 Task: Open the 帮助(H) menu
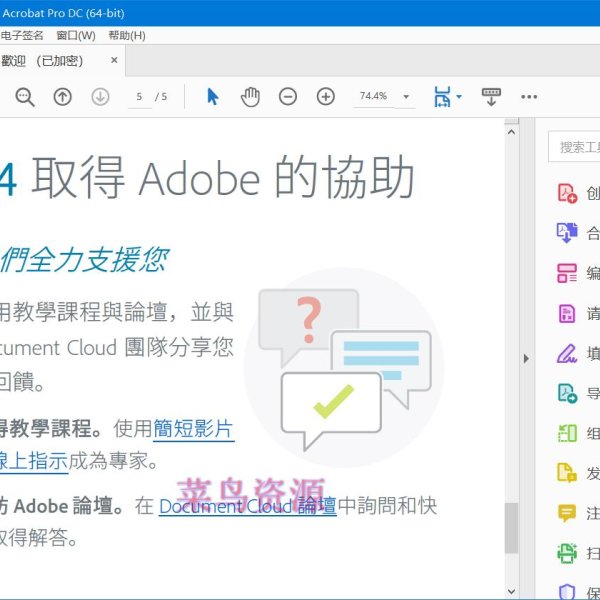(126, 35)
